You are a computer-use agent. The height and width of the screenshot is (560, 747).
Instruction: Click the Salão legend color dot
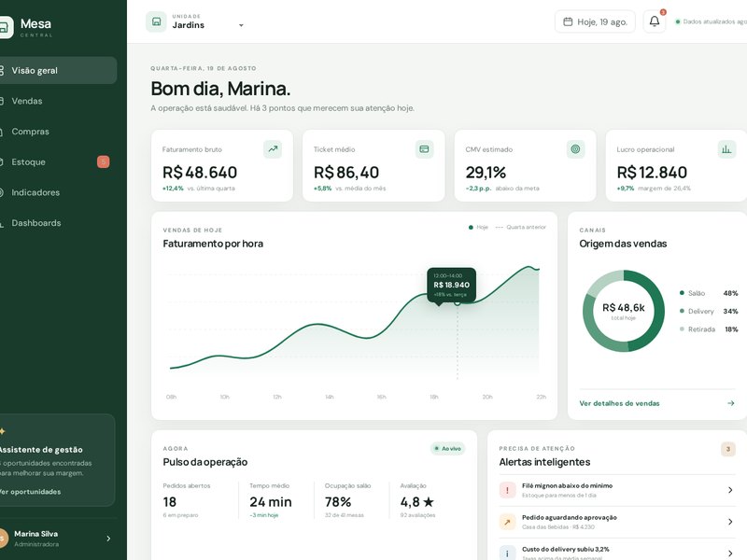pos(682,293)
